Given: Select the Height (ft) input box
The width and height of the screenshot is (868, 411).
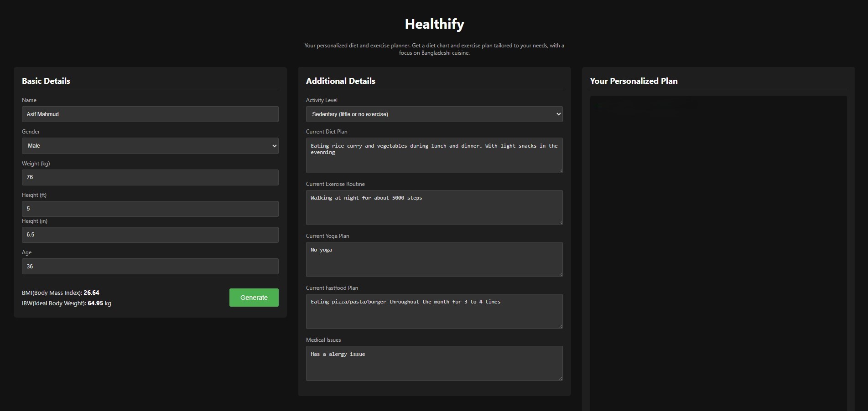Looking at the screenshot, I should 150,209.
